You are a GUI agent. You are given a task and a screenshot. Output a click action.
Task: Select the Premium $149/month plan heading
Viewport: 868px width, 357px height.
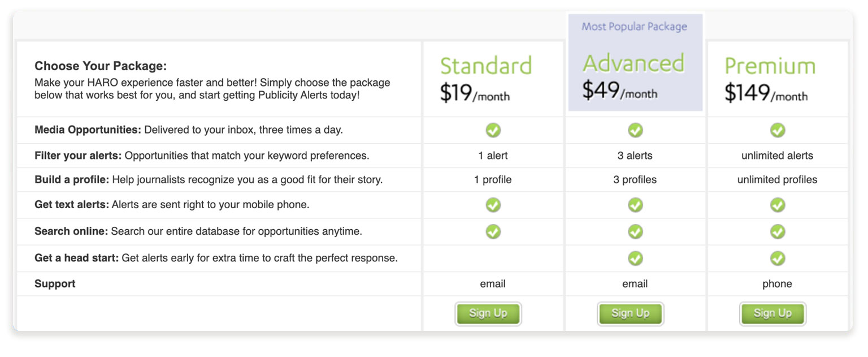click(770, 79)
